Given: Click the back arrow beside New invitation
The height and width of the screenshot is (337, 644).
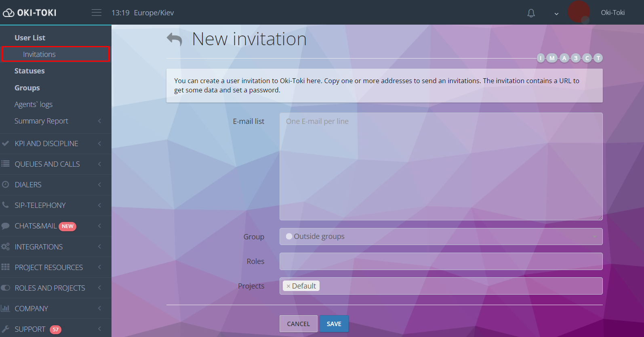Looking at the screenshot, I should coord(175,39).
